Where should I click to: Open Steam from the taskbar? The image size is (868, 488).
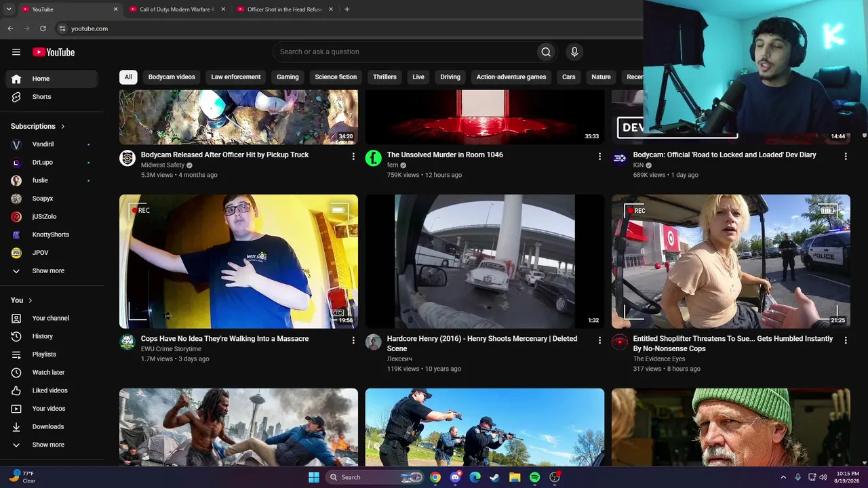(x=494, y=477)
